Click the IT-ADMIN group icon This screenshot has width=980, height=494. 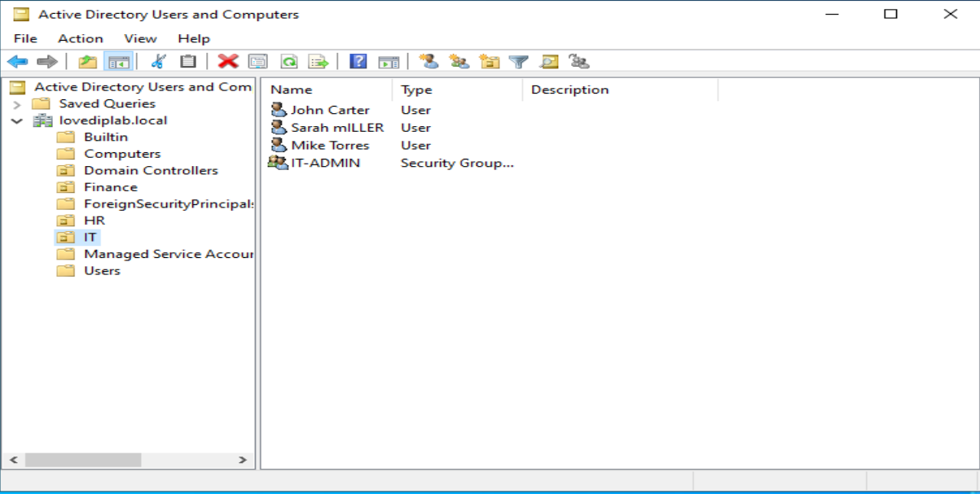(278, 163)
